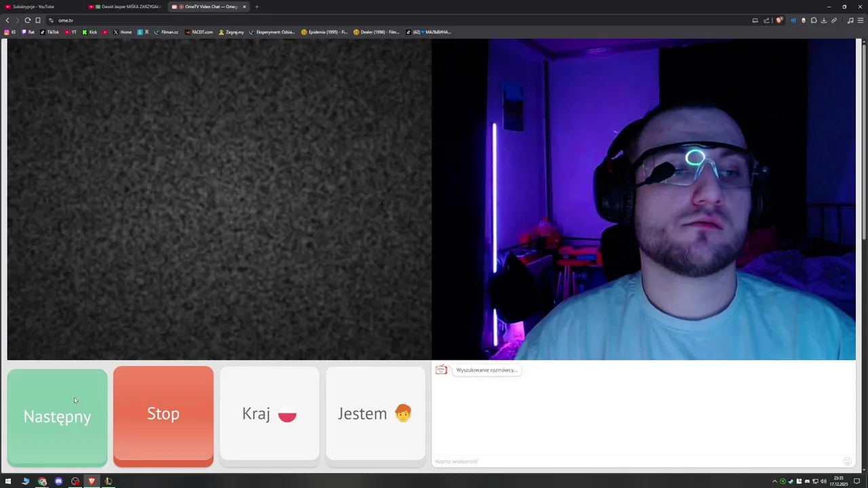Open the Brave Shields icon
Screen dimensions: 868x488
point(779,20)
